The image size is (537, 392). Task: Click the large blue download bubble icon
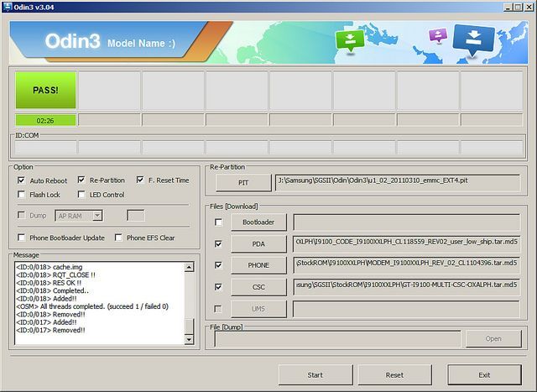click(x=473, y=39)
